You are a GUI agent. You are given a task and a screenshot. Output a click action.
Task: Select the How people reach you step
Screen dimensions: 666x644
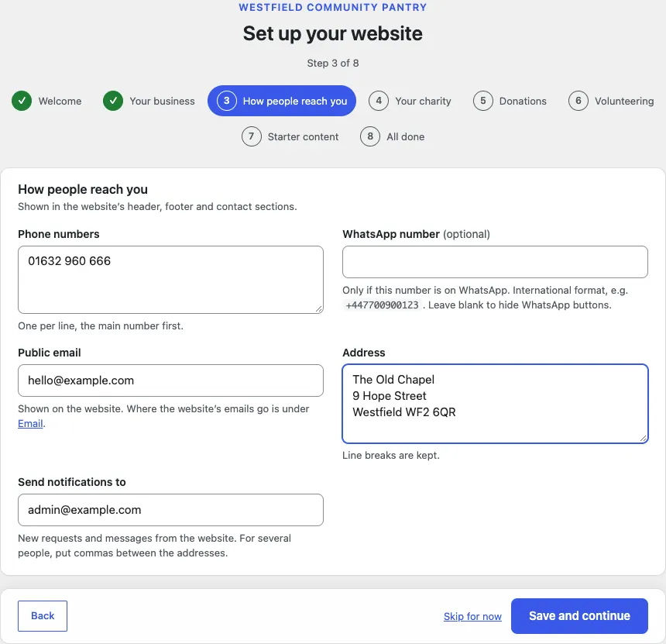tap(282, 101)
